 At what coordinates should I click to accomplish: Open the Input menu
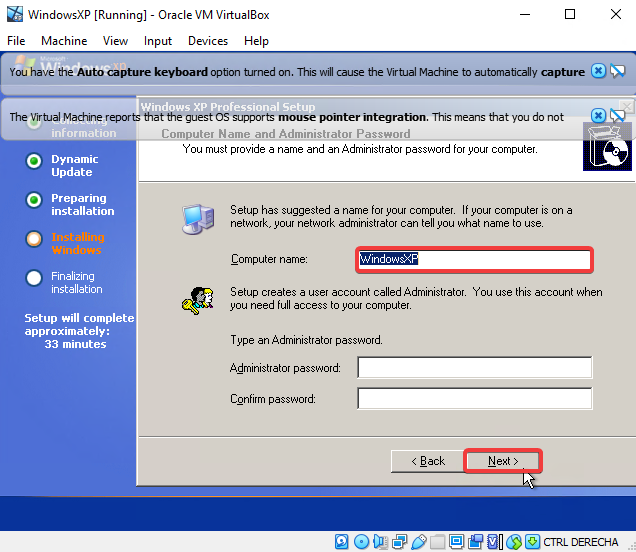click(158, 41)
